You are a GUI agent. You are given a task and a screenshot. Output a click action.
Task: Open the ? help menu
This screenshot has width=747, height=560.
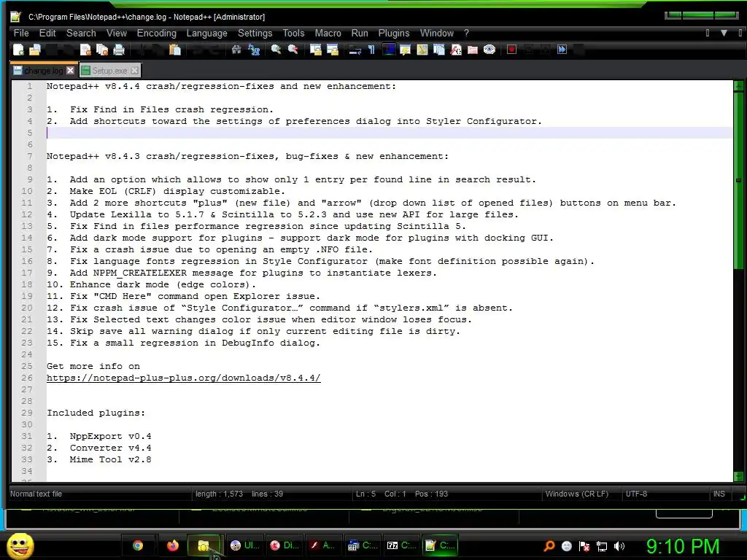pyautogui.click(x=466, y=33)
